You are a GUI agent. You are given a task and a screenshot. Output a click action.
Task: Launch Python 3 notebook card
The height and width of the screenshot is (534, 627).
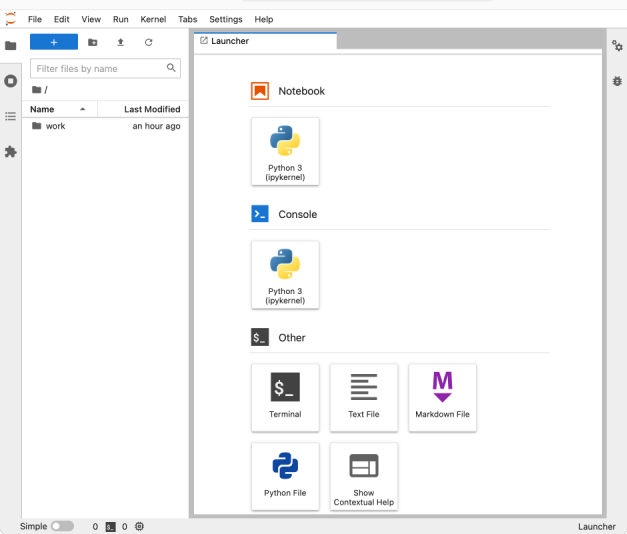click(285, 152)
